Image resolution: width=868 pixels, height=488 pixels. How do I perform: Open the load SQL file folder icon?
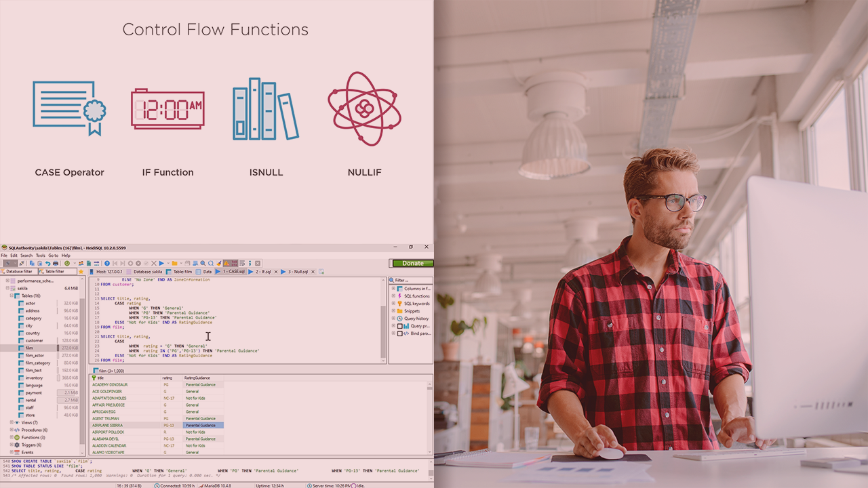coord(174,263)
